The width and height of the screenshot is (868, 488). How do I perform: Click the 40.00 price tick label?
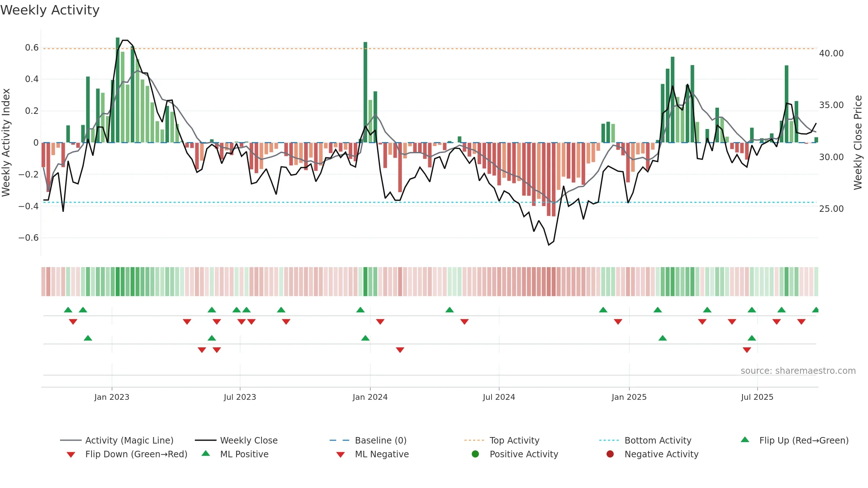(x=831, y=53)
